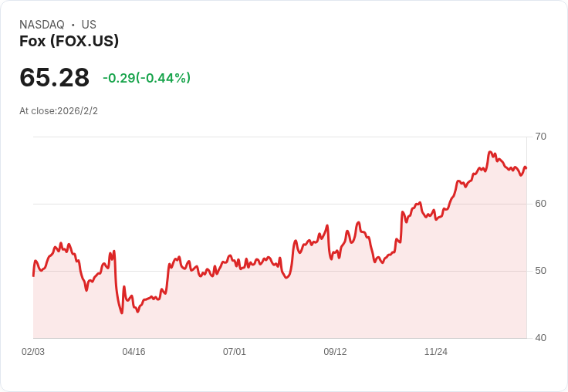This screenshot has width=568, height=392.
Task: Click the rightmost end of the red price line
Action: click(x=526, y=167)
